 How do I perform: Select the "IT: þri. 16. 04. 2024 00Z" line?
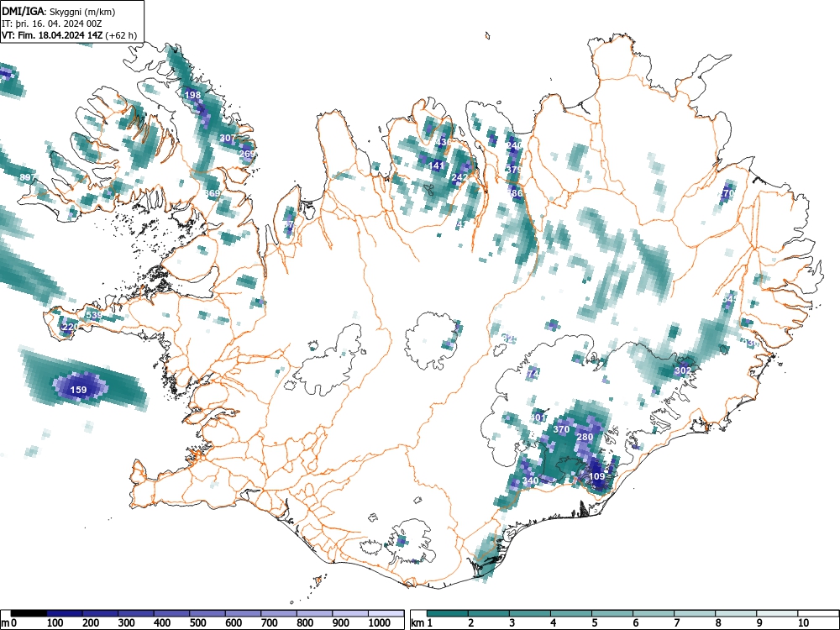51,24
